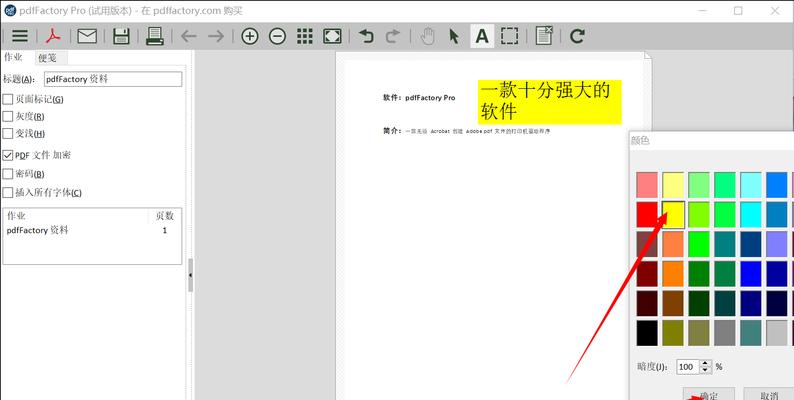The width and height of the screenshot is (794, 400).
Task: Enable 灰度(R) grayscale checkbox
Action: tap(8, 116)
